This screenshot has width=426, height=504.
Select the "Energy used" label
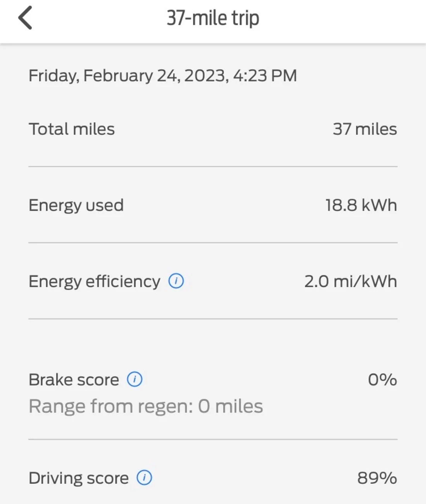point(76,205)
